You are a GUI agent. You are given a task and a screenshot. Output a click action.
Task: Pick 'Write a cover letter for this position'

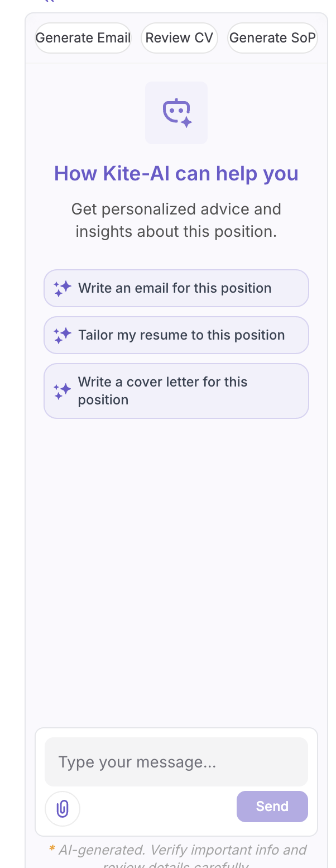coord(176,390)
